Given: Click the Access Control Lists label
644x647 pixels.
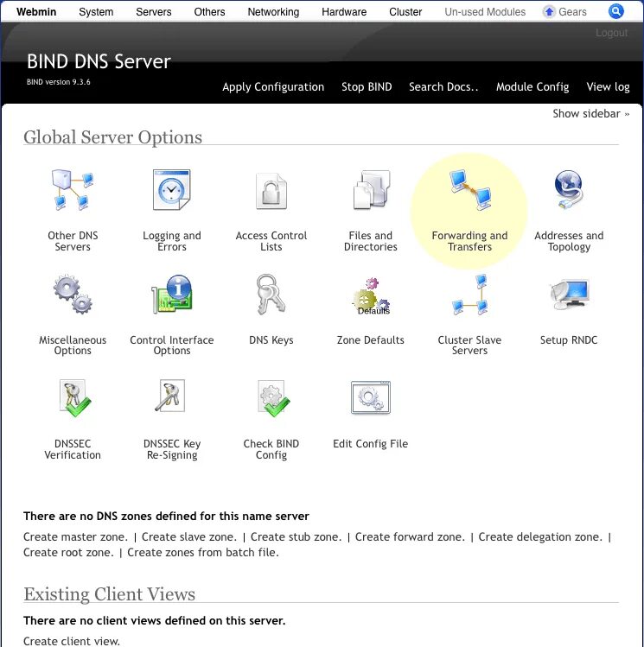Looking at the screenshot, I should coord(271,241).
